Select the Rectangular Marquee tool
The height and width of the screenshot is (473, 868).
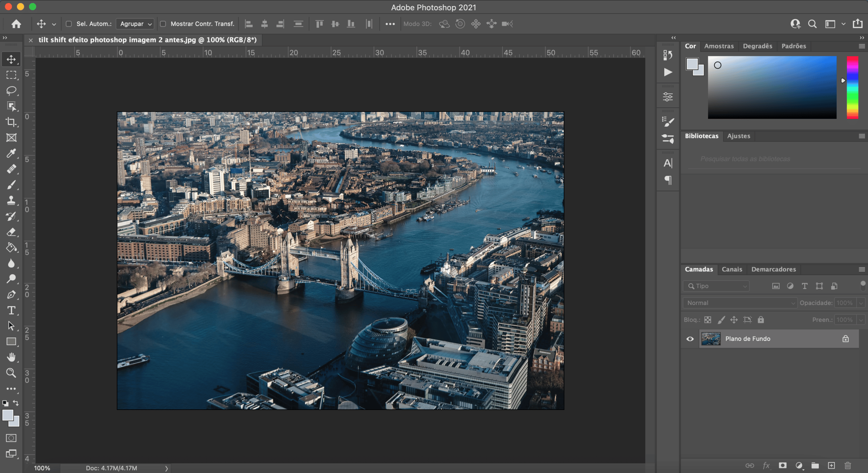[11, 75]
